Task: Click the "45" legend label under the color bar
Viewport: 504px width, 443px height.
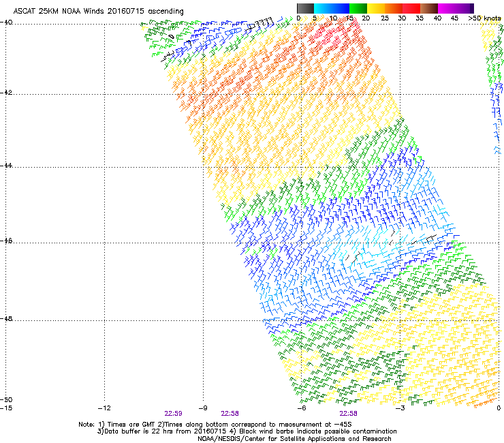Action: pos(454,18)
